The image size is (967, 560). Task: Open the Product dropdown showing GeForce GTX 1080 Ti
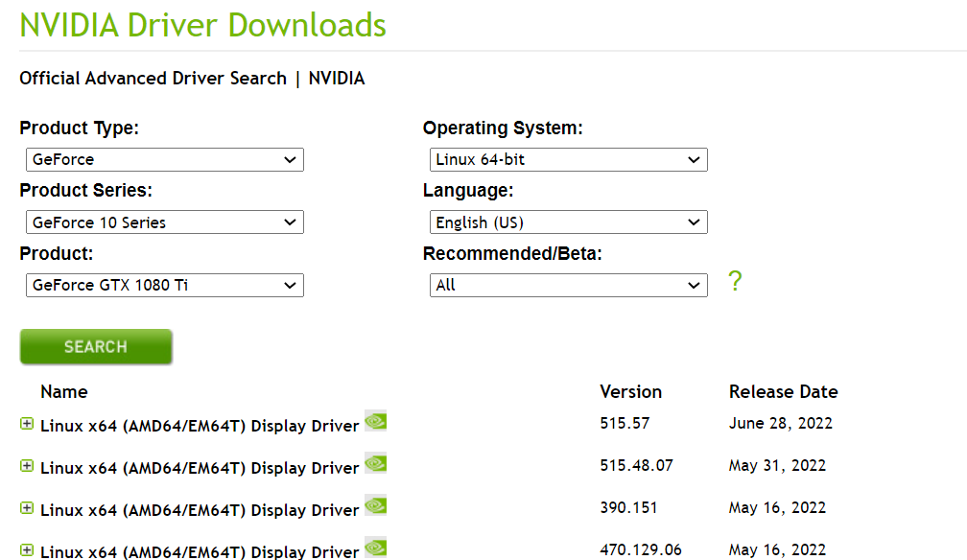(165, 286)
